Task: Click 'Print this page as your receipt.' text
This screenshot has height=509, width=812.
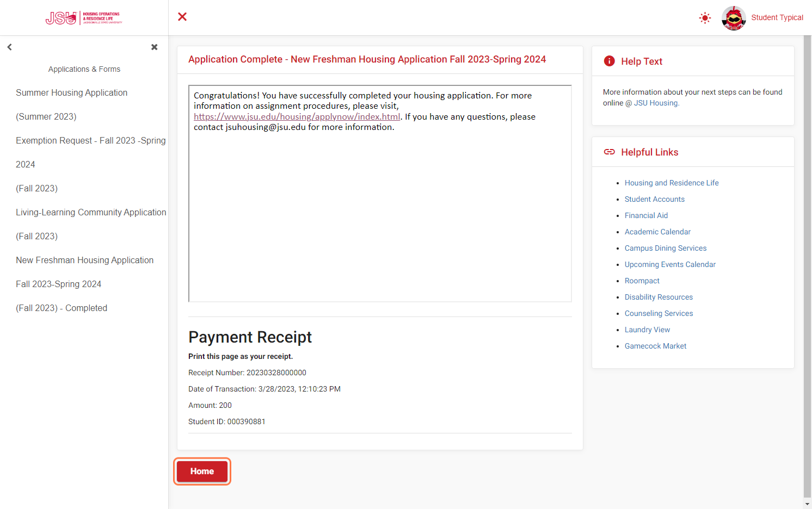Action: (x=241, y=357)
